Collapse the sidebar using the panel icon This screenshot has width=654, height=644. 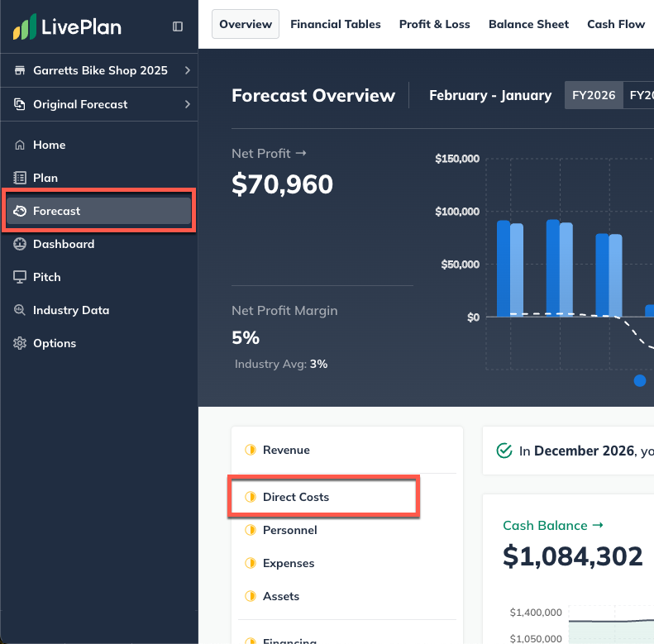[x=178, y=26]
